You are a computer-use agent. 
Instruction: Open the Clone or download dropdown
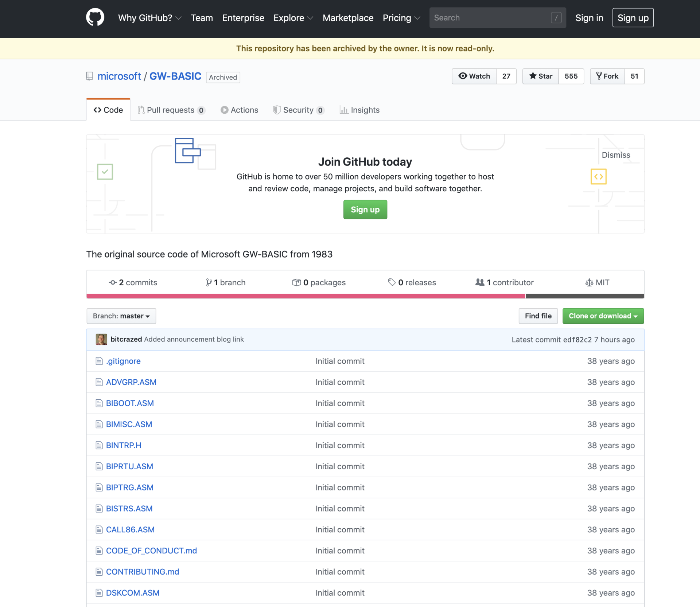pos(603,316)
